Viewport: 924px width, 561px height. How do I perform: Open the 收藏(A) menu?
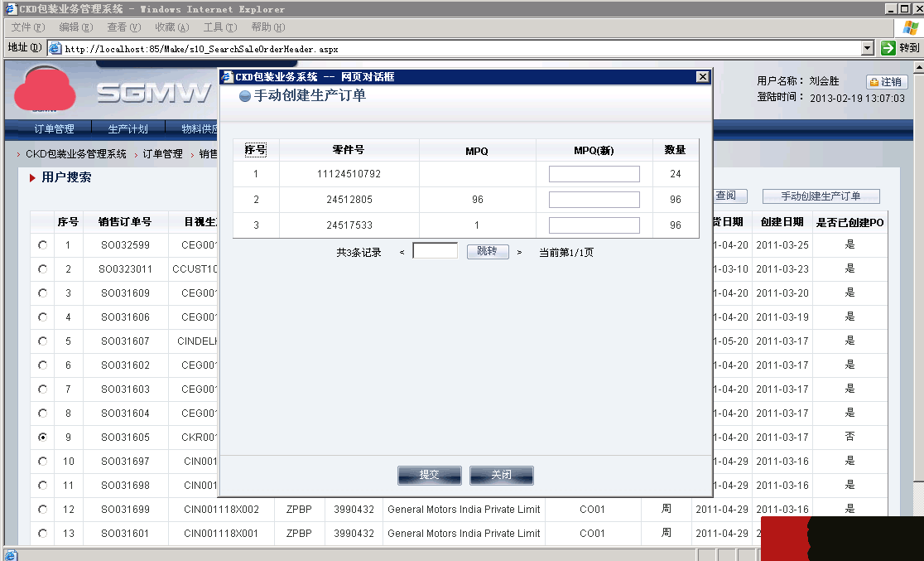click(172, 27)
